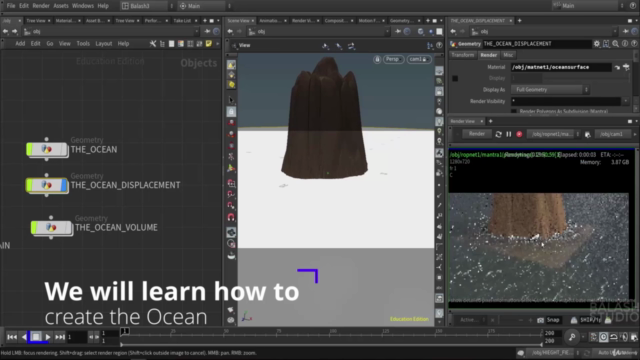Click frame 100 on the timeline

pos(333,333)
